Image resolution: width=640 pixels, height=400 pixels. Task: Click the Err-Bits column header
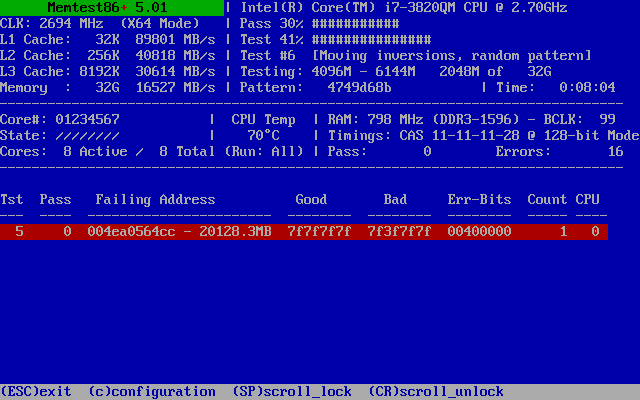coord(479,199)
